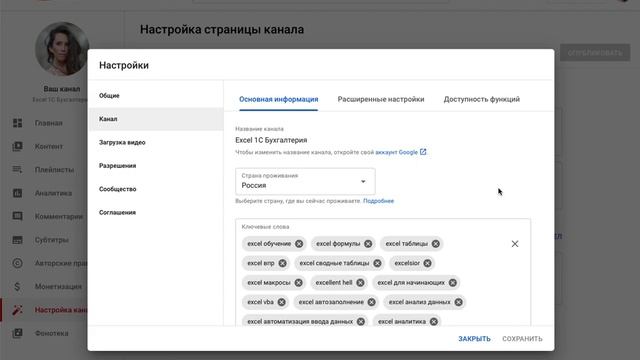Click the Фонотека icon in sidebar
Screen dimensions: 640x360
(x=18, y=333)
